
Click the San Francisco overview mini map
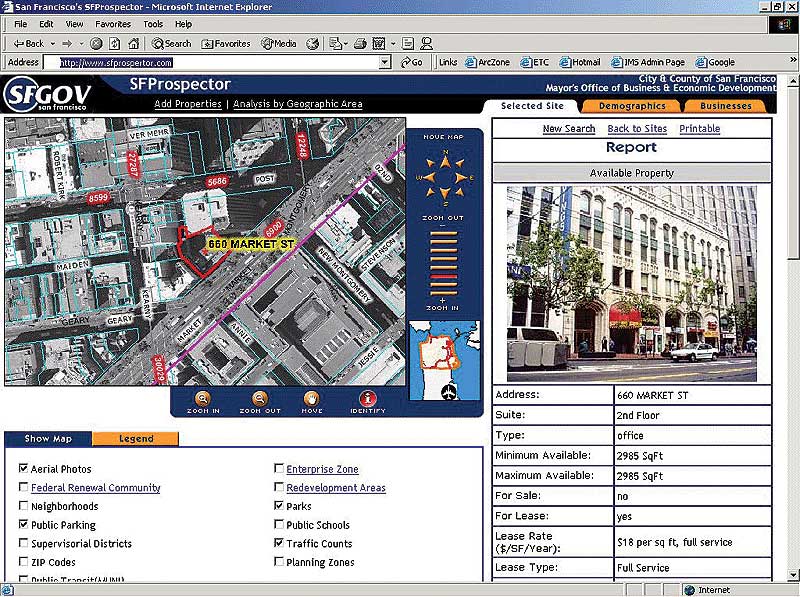[x=444, y=360]
